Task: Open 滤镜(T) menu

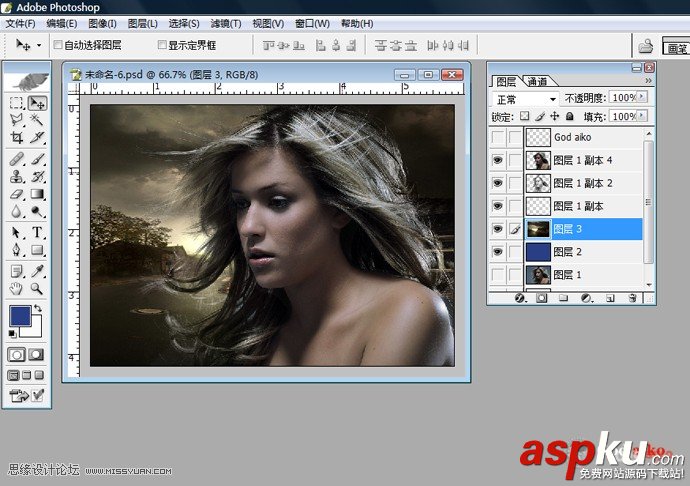Action: coord(226,23)
